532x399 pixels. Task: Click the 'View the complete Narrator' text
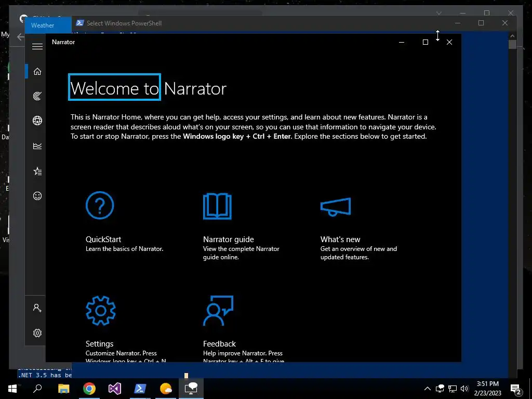(x=241, y=249)
